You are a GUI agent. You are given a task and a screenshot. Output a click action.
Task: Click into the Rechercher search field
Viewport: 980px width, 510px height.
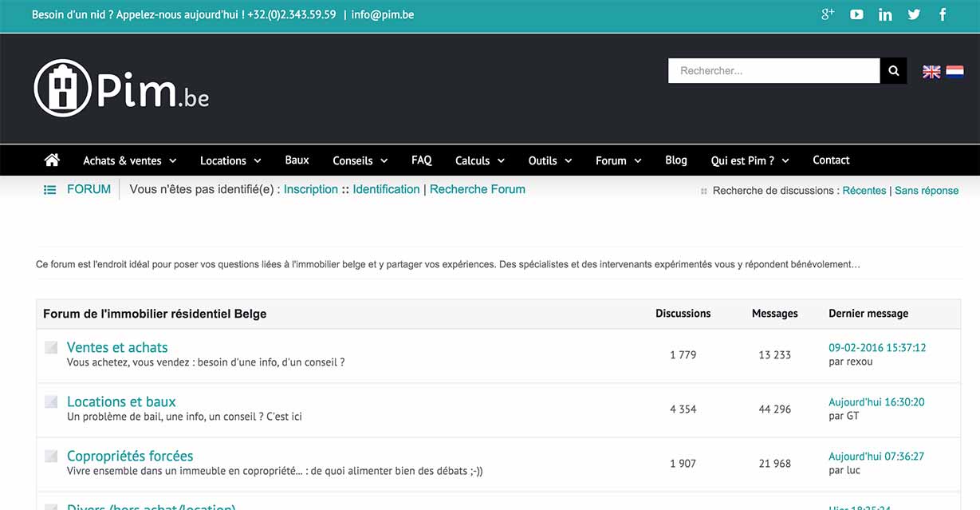(773, 71)
